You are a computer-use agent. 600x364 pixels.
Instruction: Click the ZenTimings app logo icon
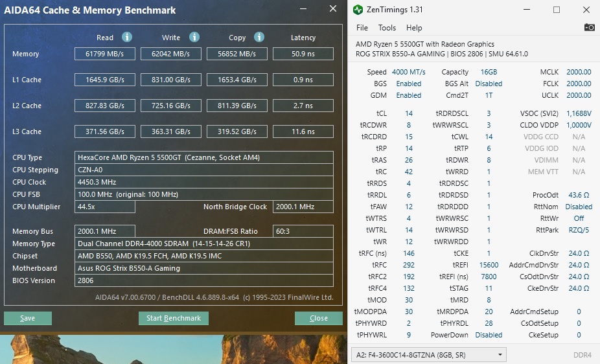click(x=358, y=10)
